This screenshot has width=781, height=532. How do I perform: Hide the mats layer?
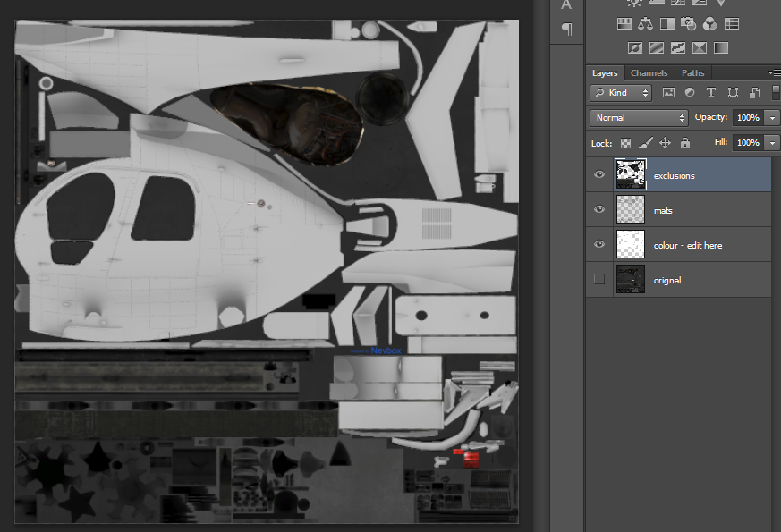click(599, 210)
